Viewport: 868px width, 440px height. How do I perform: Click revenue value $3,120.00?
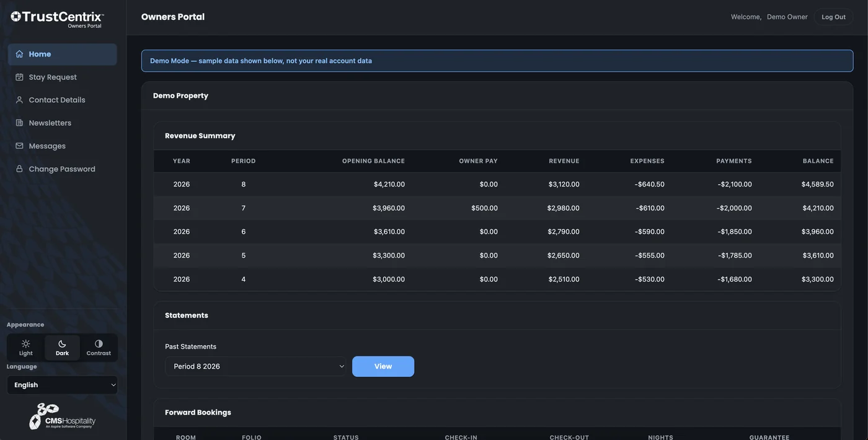(564, 184)
